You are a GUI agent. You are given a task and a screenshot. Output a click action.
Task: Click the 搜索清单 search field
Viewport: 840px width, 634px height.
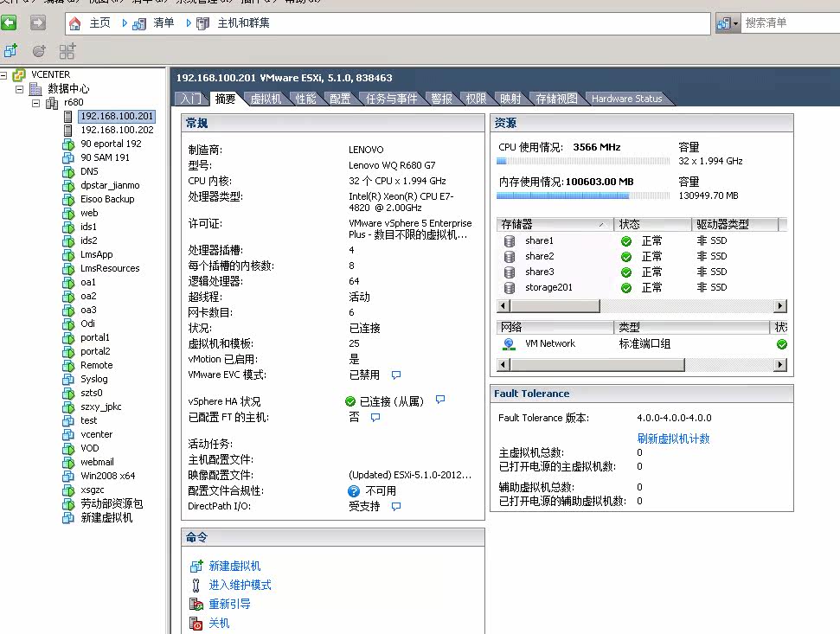coord(790,23)
